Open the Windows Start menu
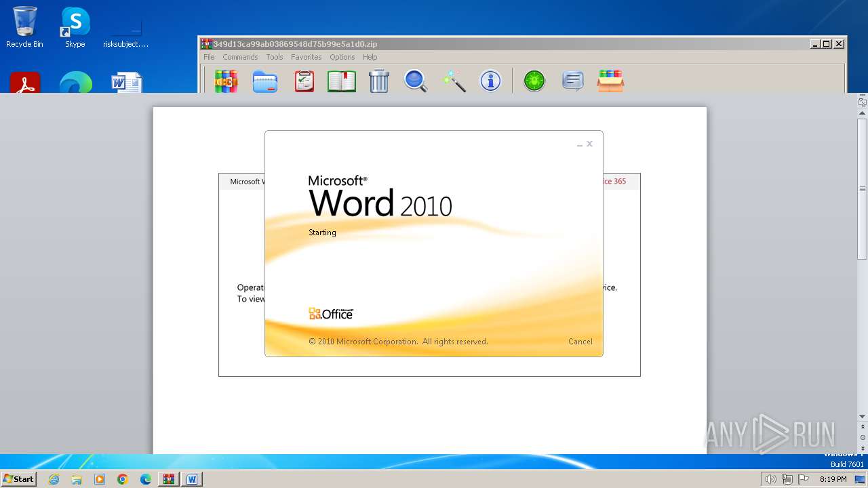868x488 pixels. coord(19,479)
